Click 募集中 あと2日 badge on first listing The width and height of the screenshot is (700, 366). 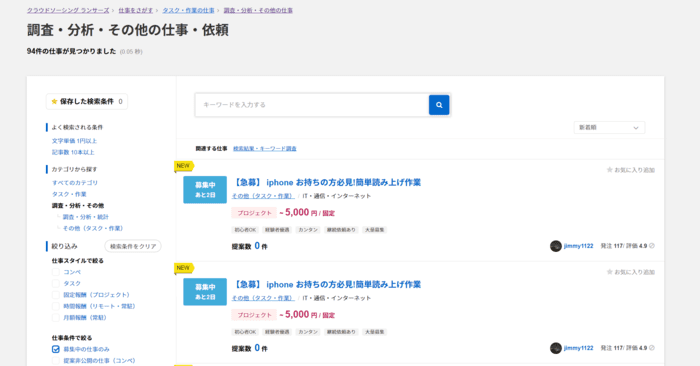[x=205, y=190]
